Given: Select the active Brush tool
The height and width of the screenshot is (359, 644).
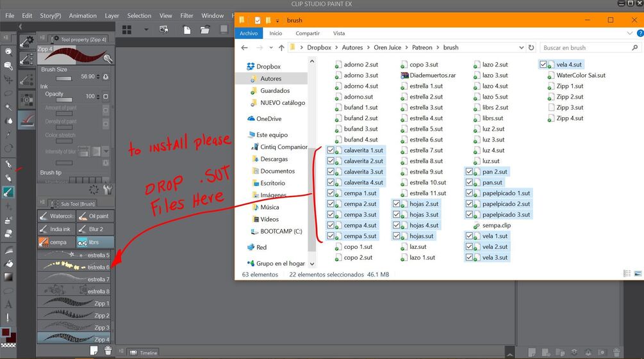Looking at the screenshot, I should pos(8,191).
